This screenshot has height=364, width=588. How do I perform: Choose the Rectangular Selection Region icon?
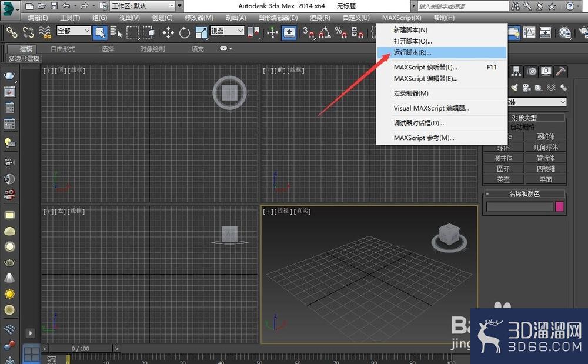132,32
